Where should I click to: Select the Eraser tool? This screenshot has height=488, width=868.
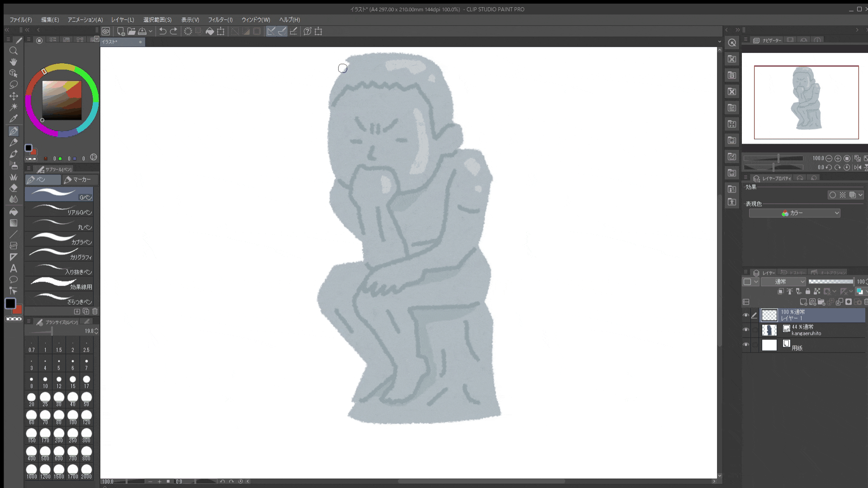tap(14, 188)
